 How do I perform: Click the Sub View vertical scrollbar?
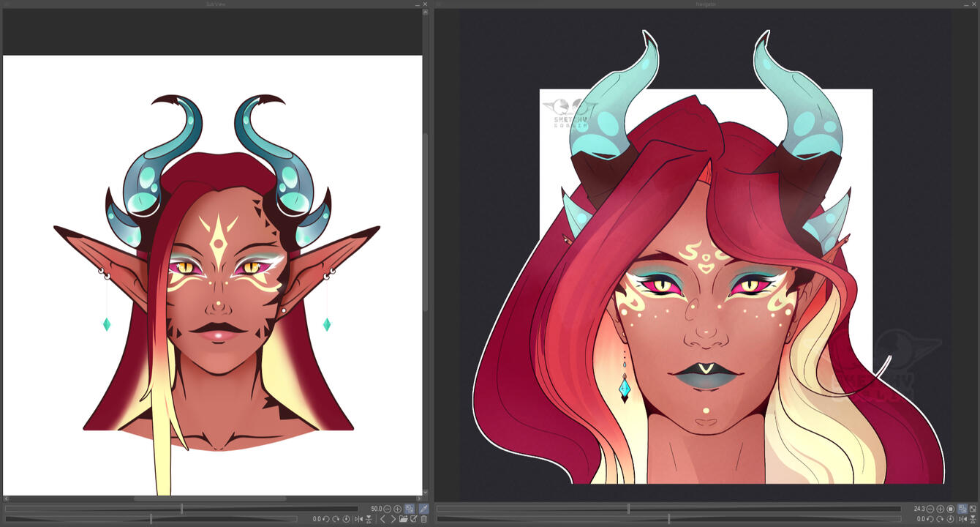coord(426,220)
